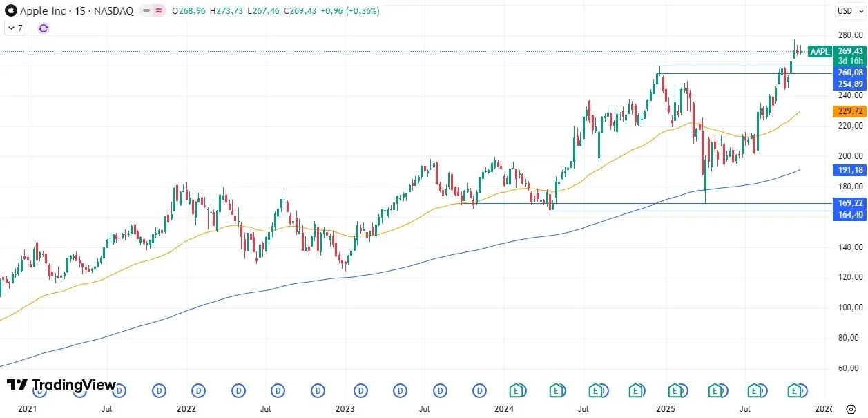Click NASDAQ in the chart title
The height and width of the screenshot is (418, 868).
(115, 10)
